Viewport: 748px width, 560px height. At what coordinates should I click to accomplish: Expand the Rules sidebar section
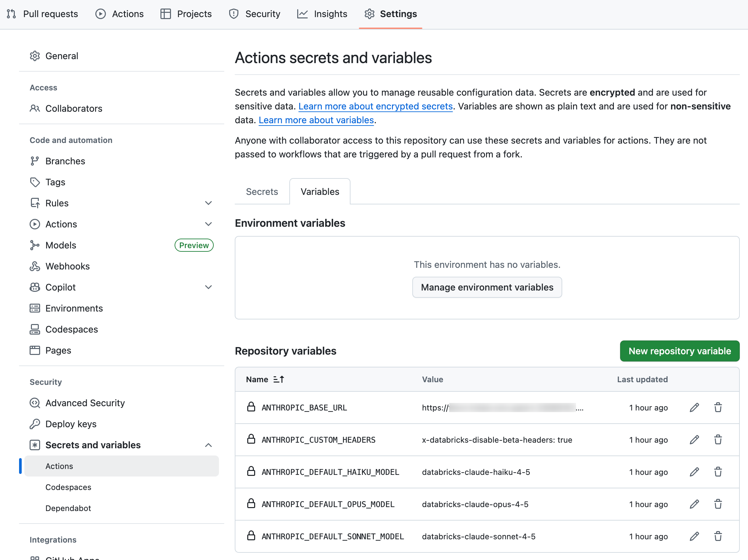pyautogui.click(x=208, y=203)
